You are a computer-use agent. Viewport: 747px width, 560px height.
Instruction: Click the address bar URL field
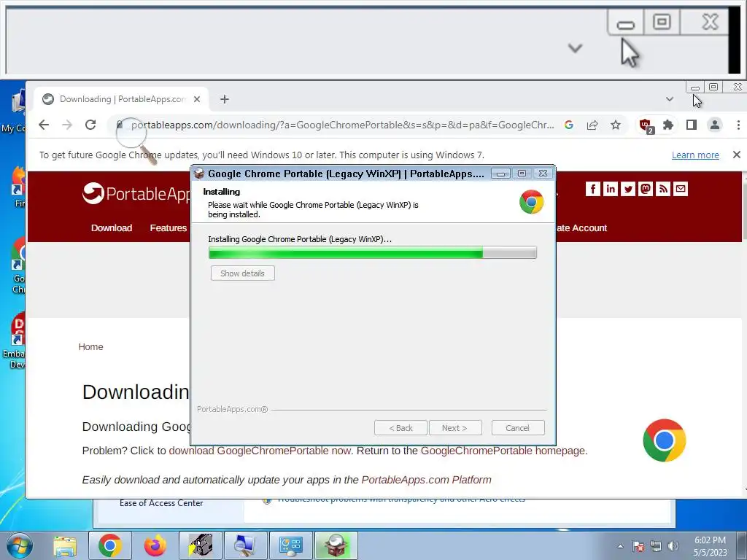click(x=343, y=125)
